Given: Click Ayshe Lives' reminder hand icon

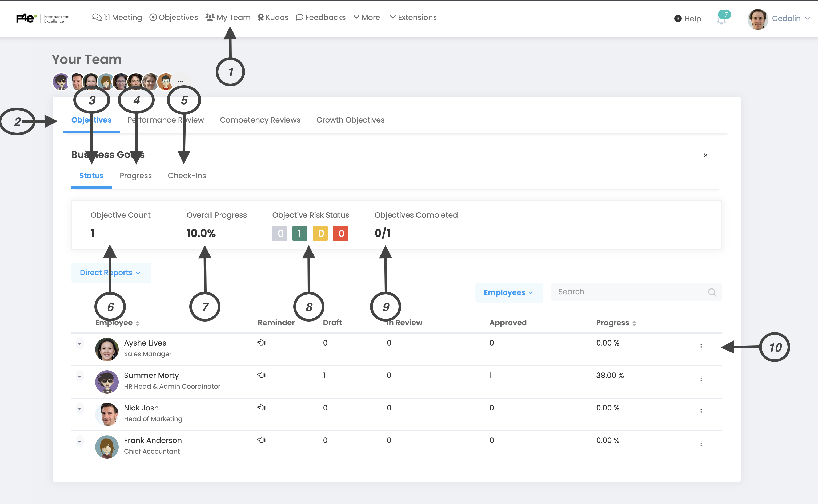Looking at the screenshot, I should pyautogui.click(x=261, y=342).
